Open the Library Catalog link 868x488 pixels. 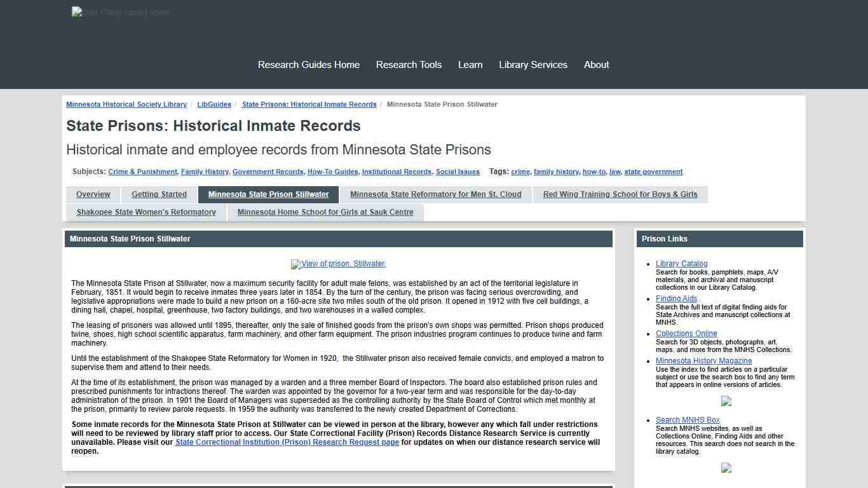pos(681,263)
